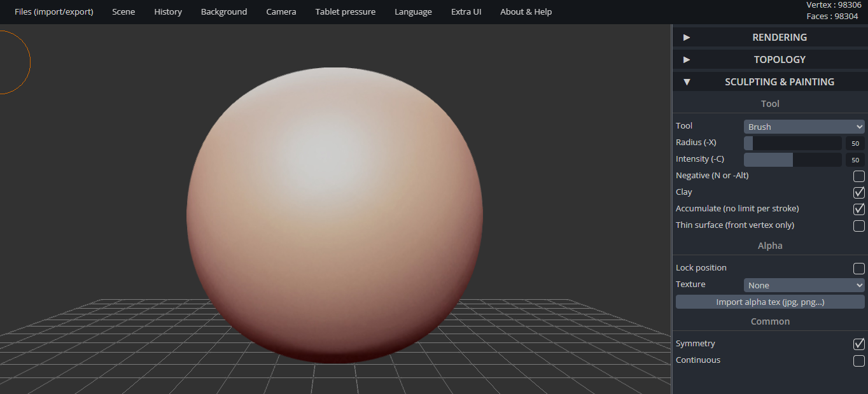Open the Tablet pressure menu

click(345, 11)
